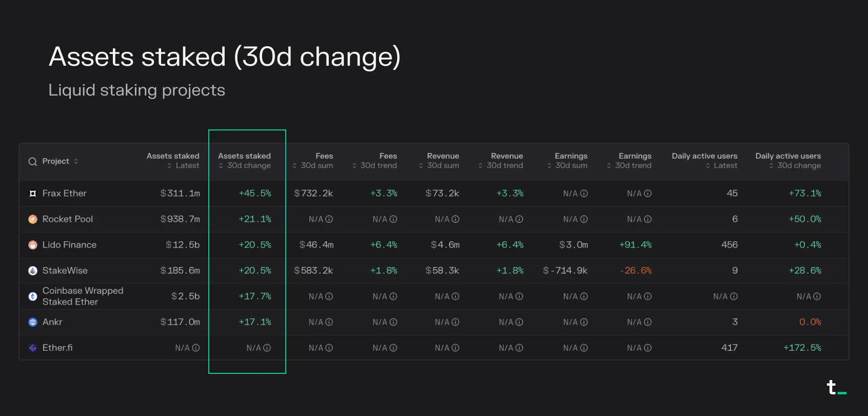Click info icon in Ankr Revenue 30d sum

pos(455,322)
